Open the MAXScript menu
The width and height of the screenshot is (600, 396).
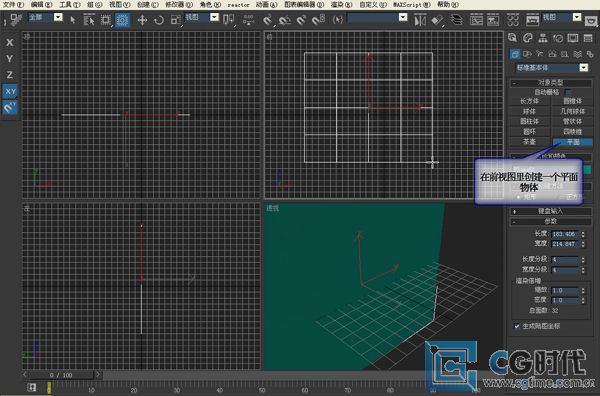(412, 5)
